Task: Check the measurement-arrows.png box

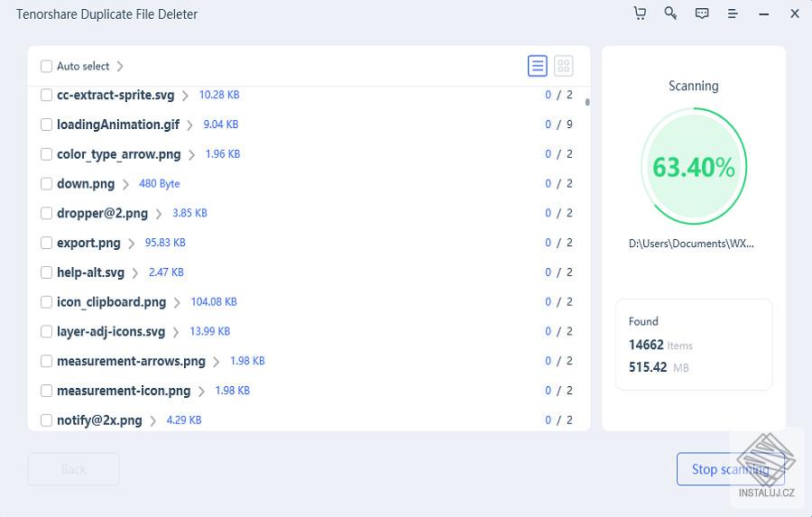Action: [46, 361]
